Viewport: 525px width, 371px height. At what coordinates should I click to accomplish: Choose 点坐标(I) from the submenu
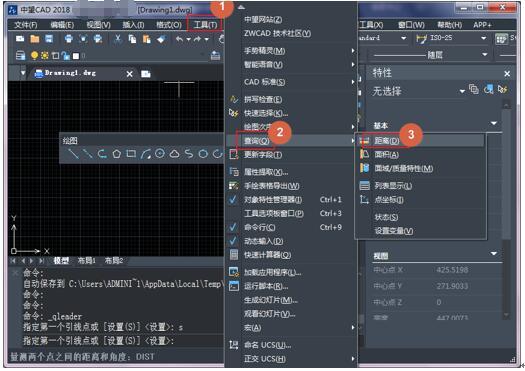(421, 200)
